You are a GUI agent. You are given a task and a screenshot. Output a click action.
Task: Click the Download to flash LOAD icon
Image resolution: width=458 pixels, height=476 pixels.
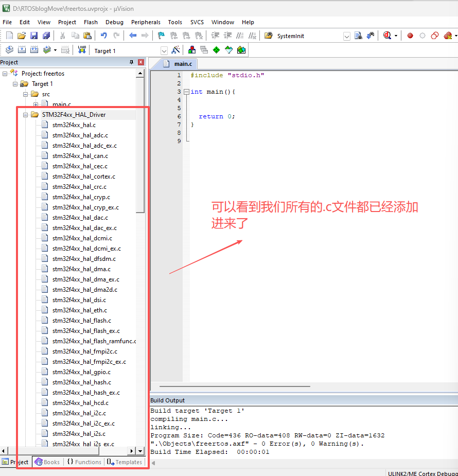82,50
